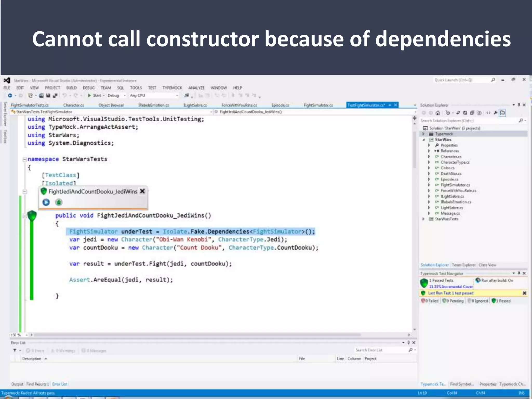Open the ANALYZE menu
The height and width of the screenshot is (399, 532).
(x=196, y=88)
